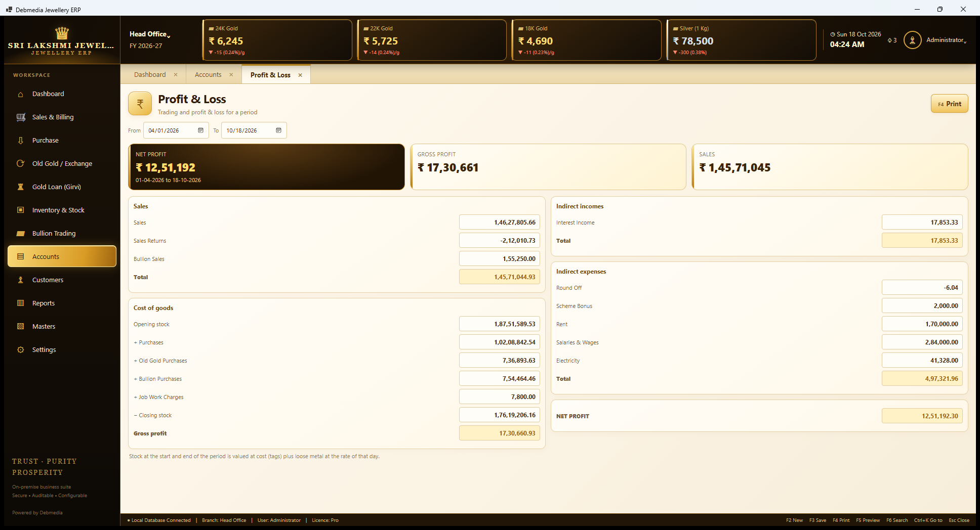The width and height of the screenshot is (980, 530).
Task: Close the Profit & Loss tab
Action: (300, 75)
